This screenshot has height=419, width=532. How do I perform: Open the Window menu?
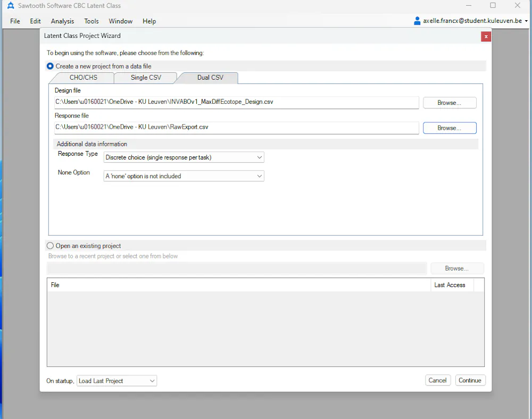(120, 21)
